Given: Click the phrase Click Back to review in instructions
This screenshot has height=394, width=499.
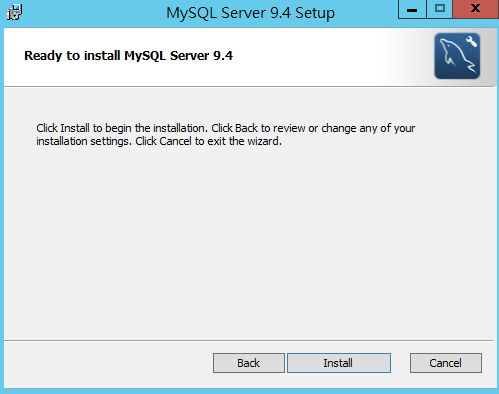Looking at the screenshot, I should [258, 128].
